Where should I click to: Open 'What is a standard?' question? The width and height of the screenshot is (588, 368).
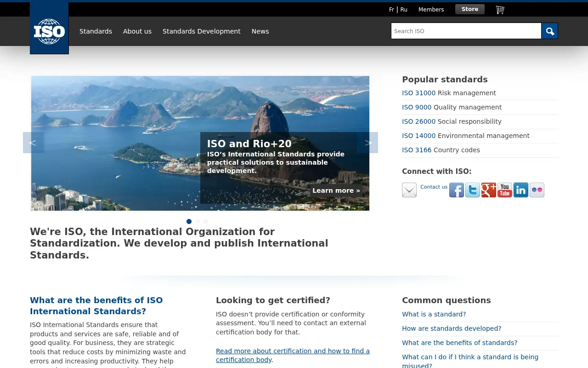tap(434, 314)
